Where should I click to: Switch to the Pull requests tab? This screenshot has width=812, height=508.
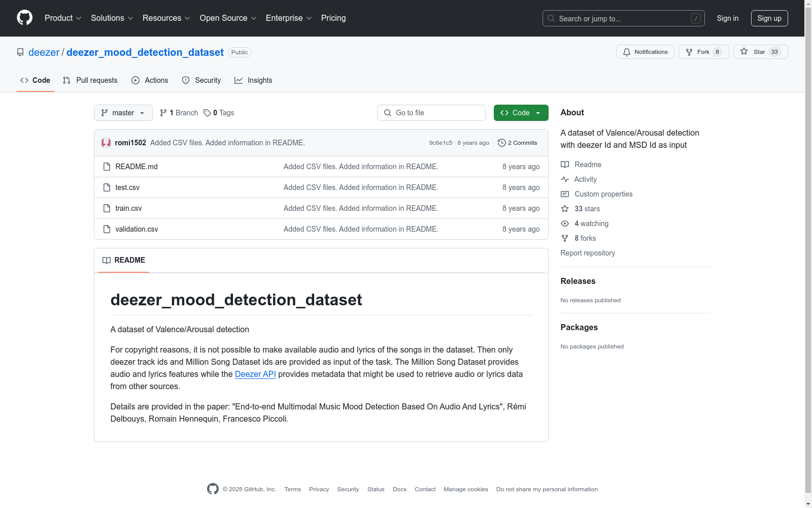pyautogui.click(x=90, y=80)
